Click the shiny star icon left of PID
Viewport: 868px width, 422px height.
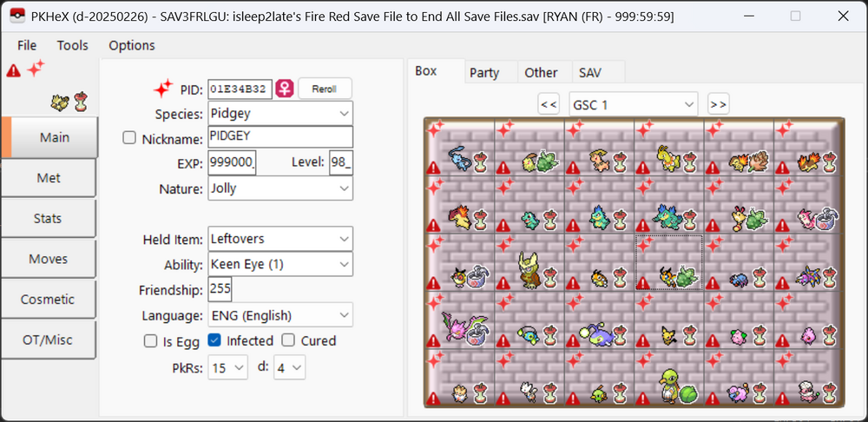162,89
